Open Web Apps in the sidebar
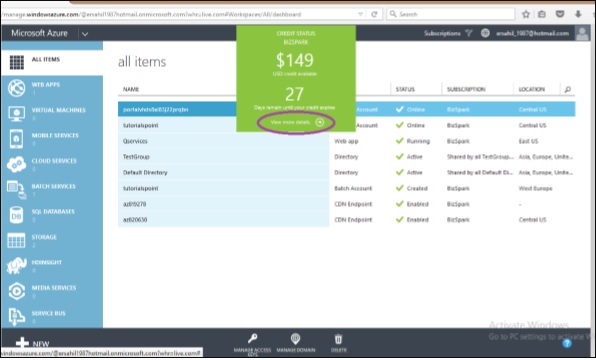Screen dimensions: 596x360 point(51,88)
